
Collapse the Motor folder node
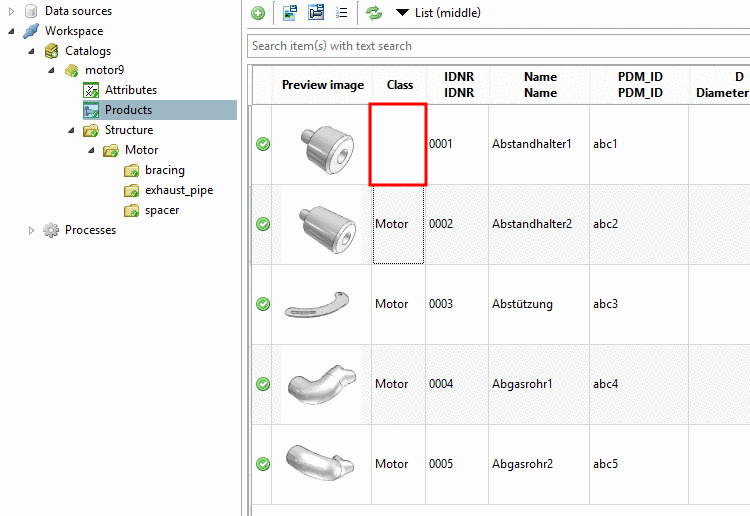point(92,150)
